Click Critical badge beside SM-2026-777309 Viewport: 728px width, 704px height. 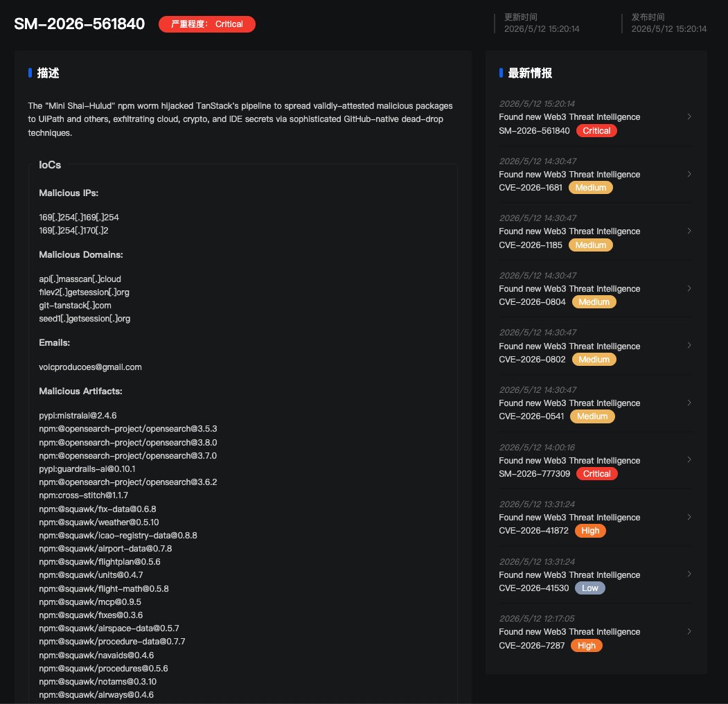tap(597, 474)
